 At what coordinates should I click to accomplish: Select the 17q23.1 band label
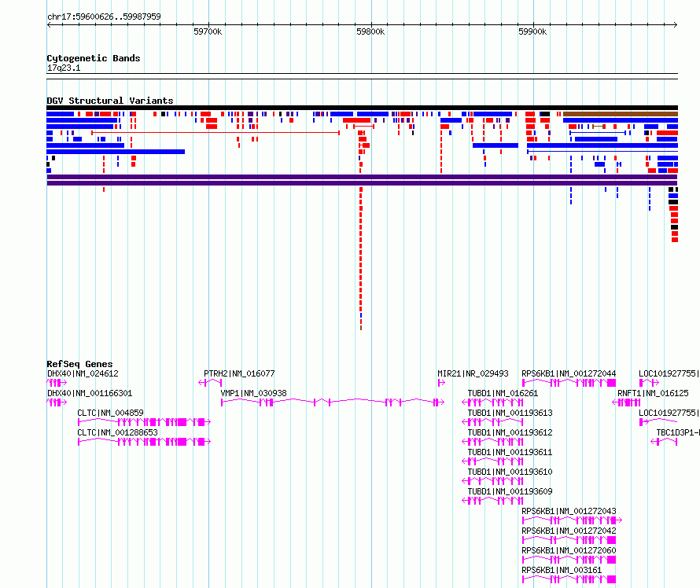tap(64, 68)
